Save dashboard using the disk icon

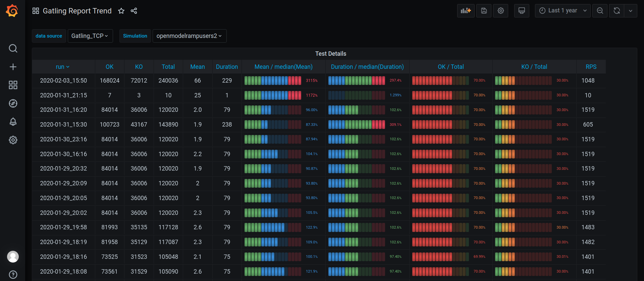pyautogui.click(x=484, y=11)
